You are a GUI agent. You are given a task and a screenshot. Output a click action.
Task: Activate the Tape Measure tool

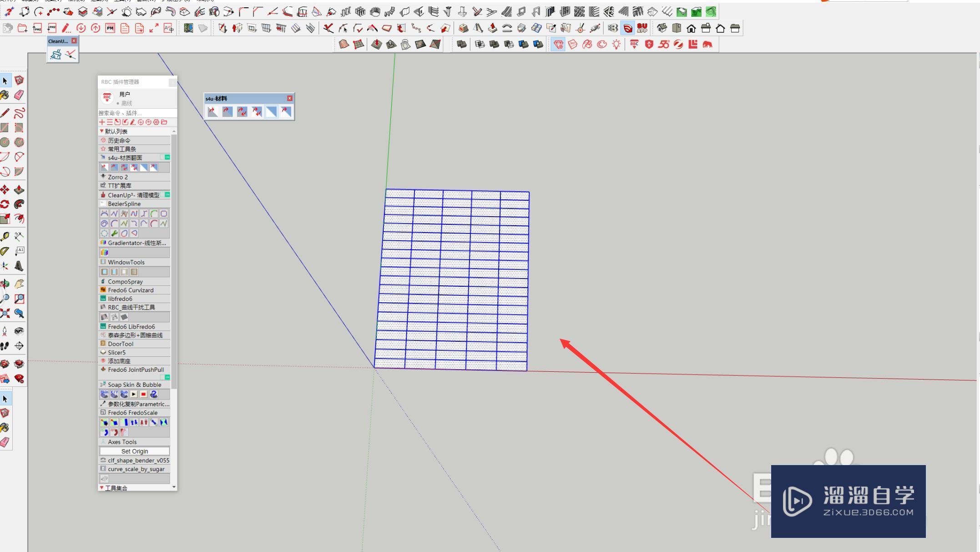coord(5,237)
